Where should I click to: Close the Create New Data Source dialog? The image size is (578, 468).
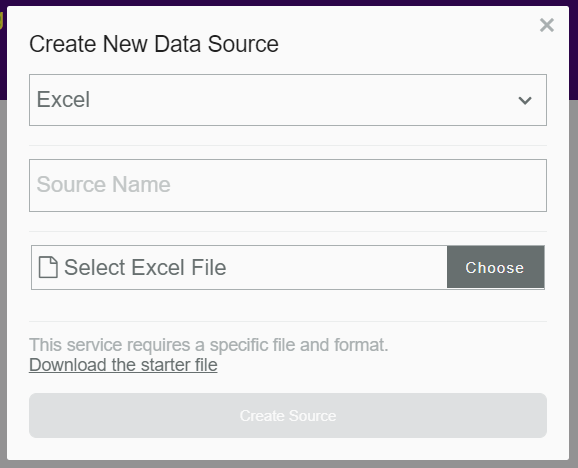click(546, 25)
